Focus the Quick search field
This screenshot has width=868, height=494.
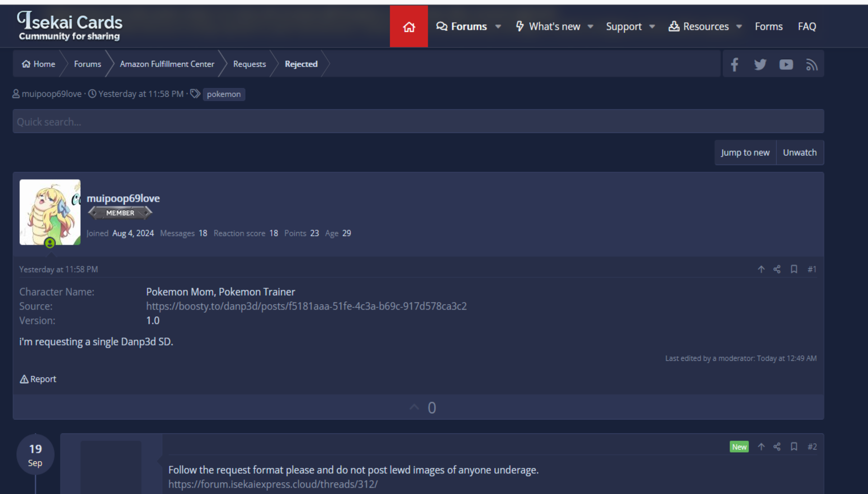click(x=418, y=122)
